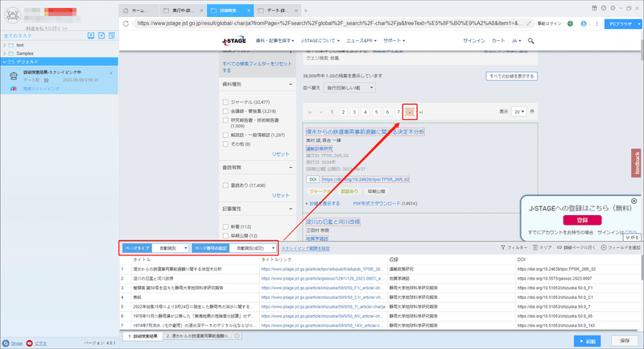The height and width of the screenshot is (349, 644).
Task: Click the クリア trash icon above data table
Action: 535,247
